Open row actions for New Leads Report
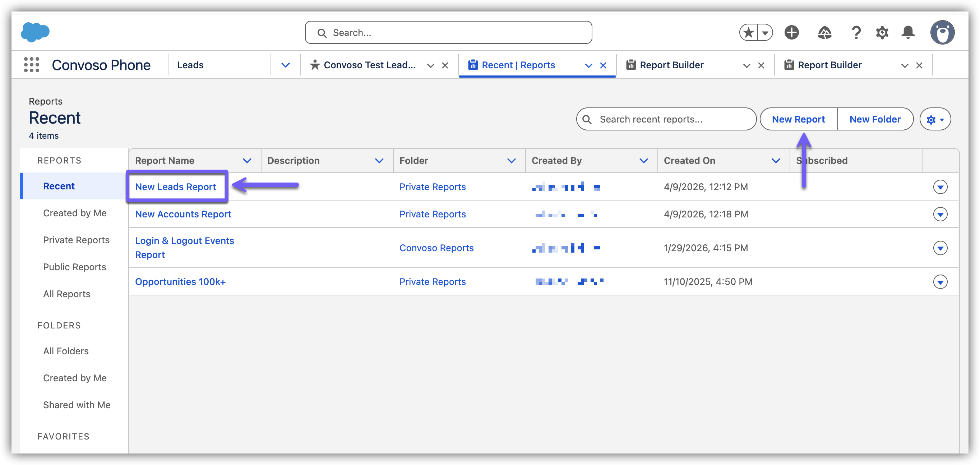 (x=940, y=187)
